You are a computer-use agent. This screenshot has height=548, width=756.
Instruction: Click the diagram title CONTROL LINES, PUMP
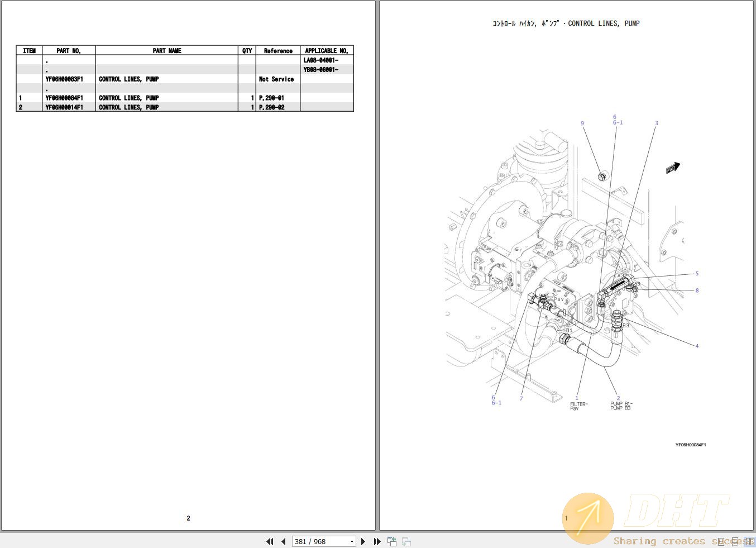coord(566,23)
